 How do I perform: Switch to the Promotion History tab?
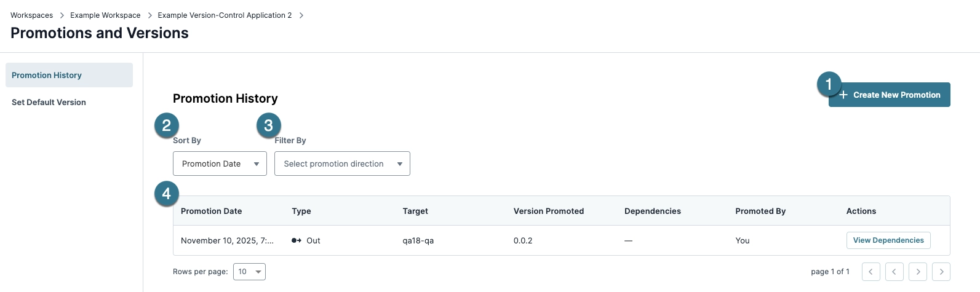[x=69, y=75]
